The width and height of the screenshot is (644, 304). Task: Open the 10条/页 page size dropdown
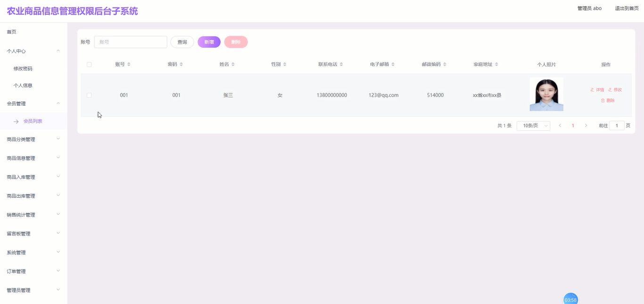pyautogui.click(x=533, y=126)
